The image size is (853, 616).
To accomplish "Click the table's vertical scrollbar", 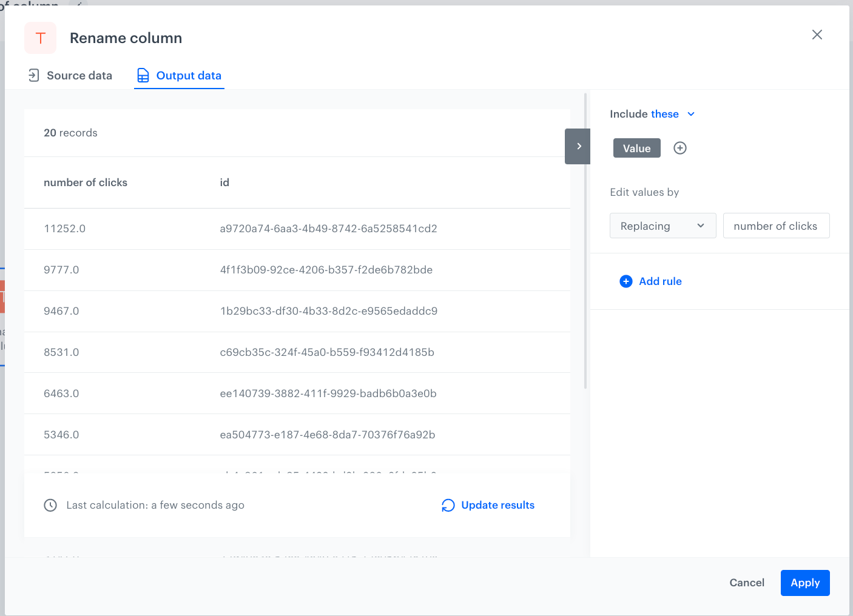I will [585, 243].
